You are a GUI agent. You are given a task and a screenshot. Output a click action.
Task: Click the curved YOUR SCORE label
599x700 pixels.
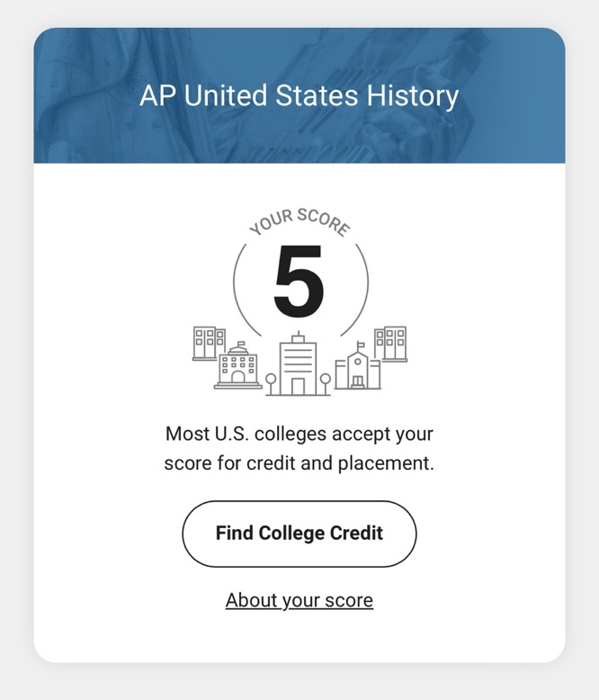[299, 222]
